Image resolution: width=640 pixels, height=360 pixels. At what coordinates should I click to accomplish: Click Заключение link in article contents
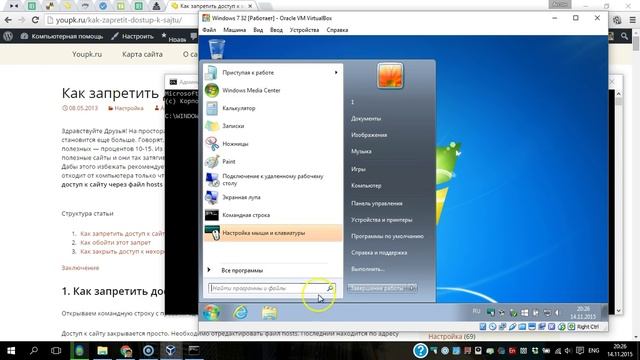(x=80, y=268)
